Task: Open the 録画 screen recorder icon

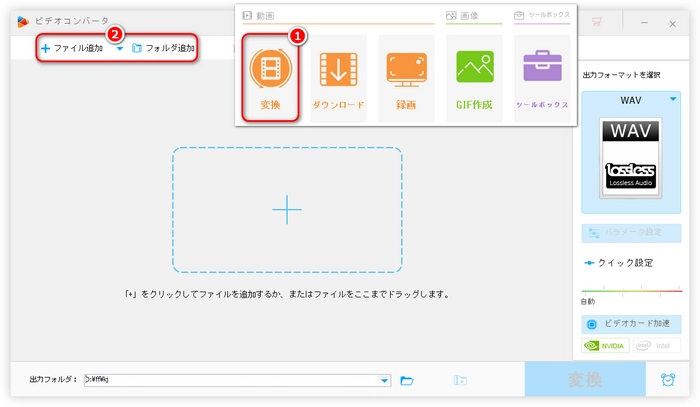Action: [404, 69]
